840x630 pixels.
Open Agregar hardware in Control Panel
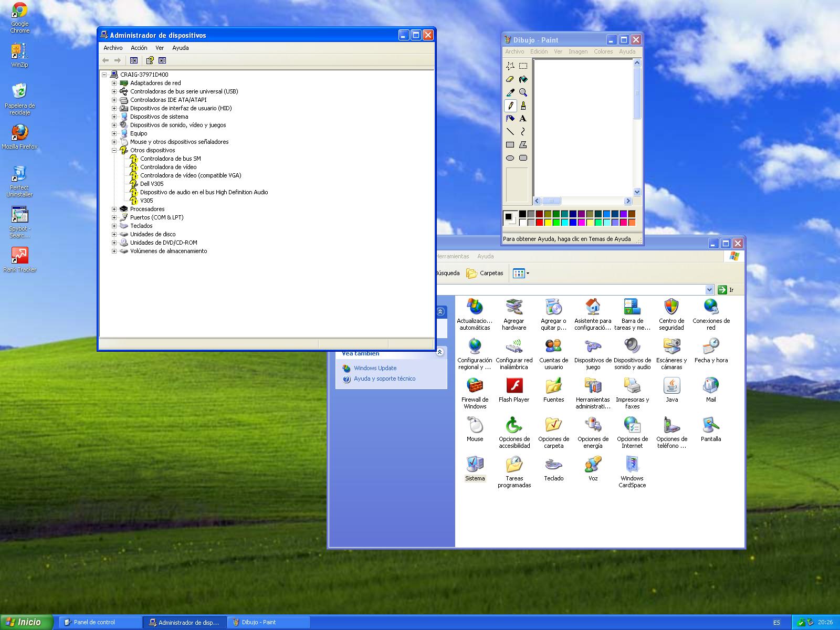[x=514, y=314]
